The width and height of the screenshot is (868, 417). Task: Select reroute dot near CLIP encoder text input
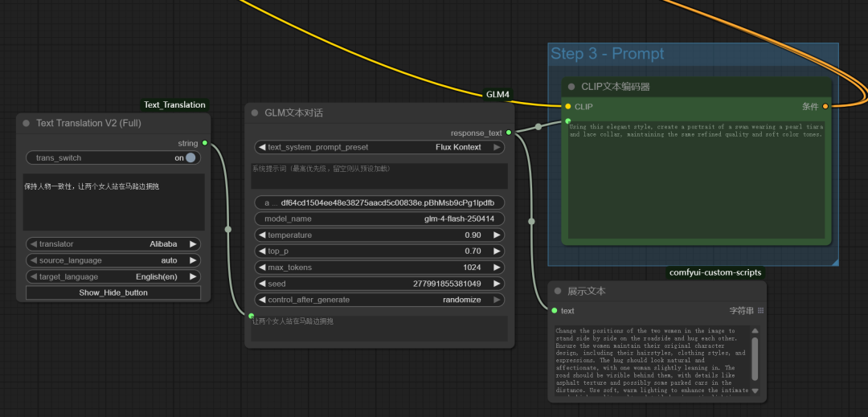tap(538, 127)
